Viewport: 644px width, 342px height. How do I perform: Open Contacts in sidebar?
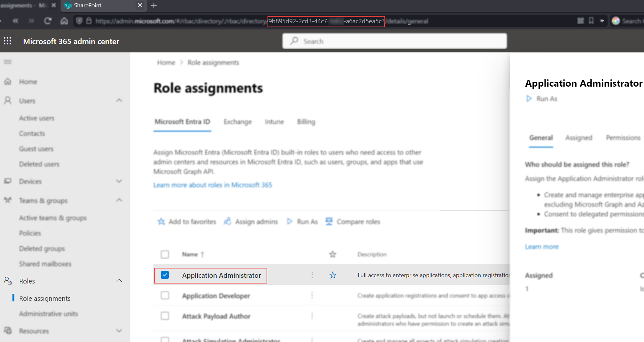[32, 134]
